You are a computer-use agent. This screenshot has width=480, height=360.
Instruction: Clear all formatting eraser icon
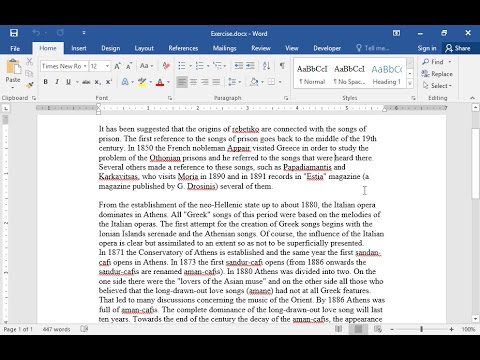tap(166, 66)
